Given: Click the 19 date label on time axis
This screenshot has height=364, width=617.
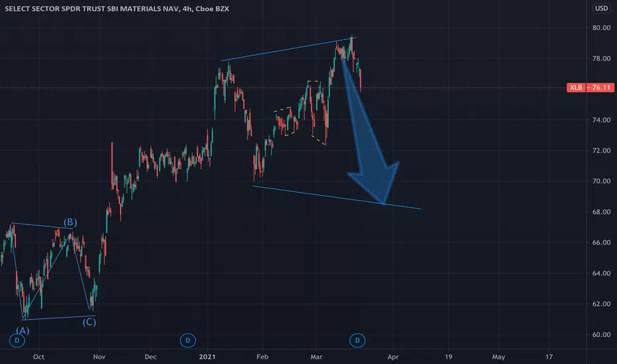Looking at the screenshot, I should tap(449, 357).
